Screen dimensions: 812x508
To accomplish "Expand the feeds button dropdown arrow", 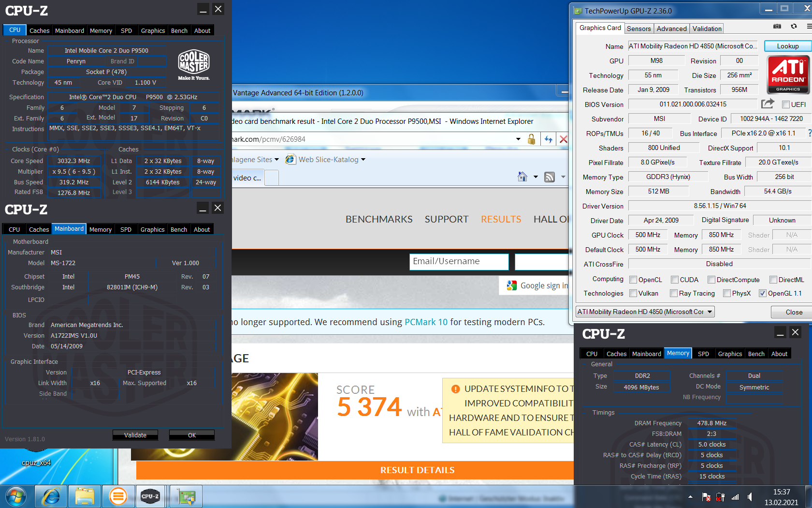I will tap(563, 177).
